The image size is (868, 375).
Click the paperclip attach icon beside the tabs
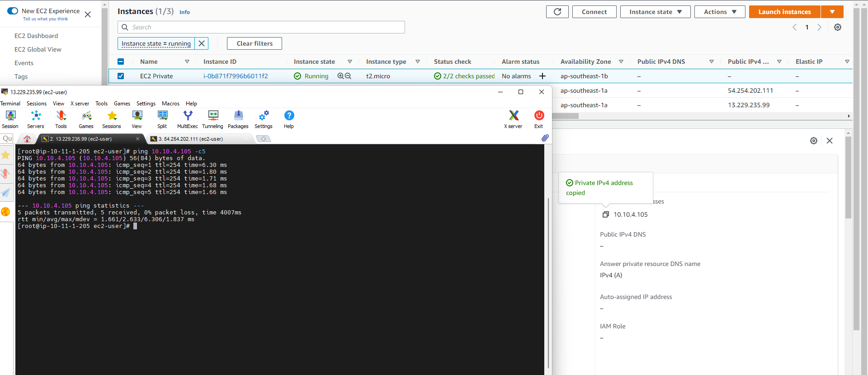point(545,138)
